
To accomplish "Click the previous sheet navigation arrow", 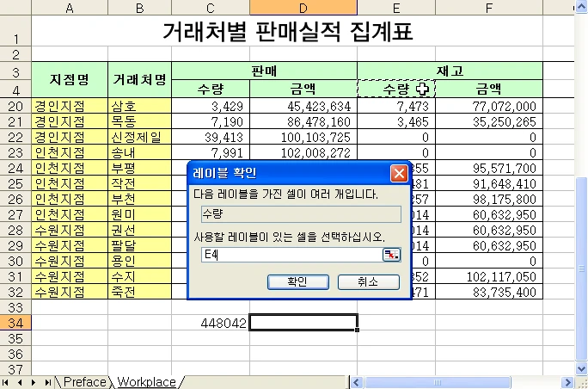I will tap(20, 383).
